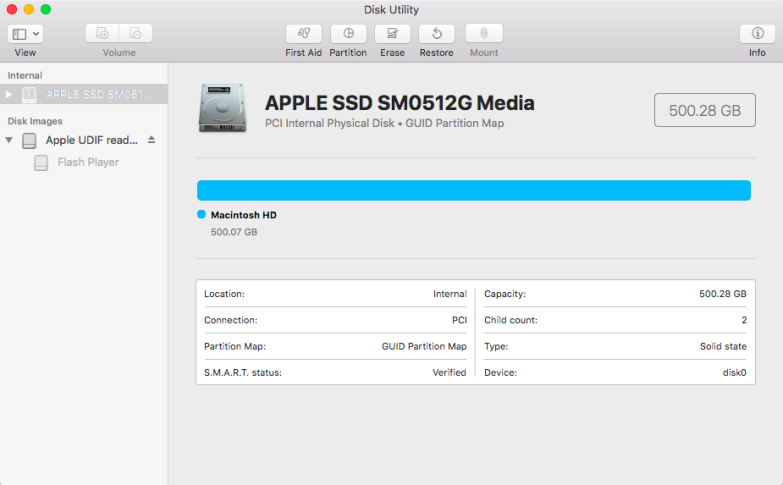Eject the Apple UDIF disk image
The width and height of the screenshot is (783, 485).
152,140
